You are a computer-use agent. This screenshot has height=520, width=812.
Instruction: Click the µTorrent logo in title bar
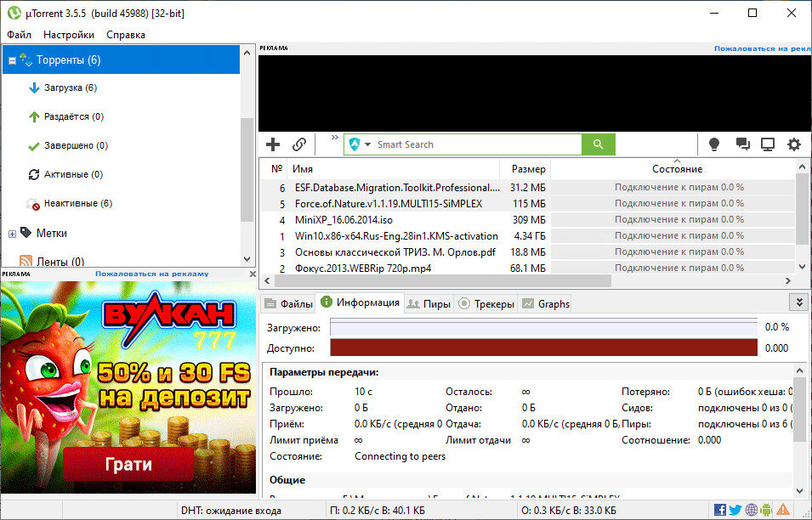tap(14, 13)
